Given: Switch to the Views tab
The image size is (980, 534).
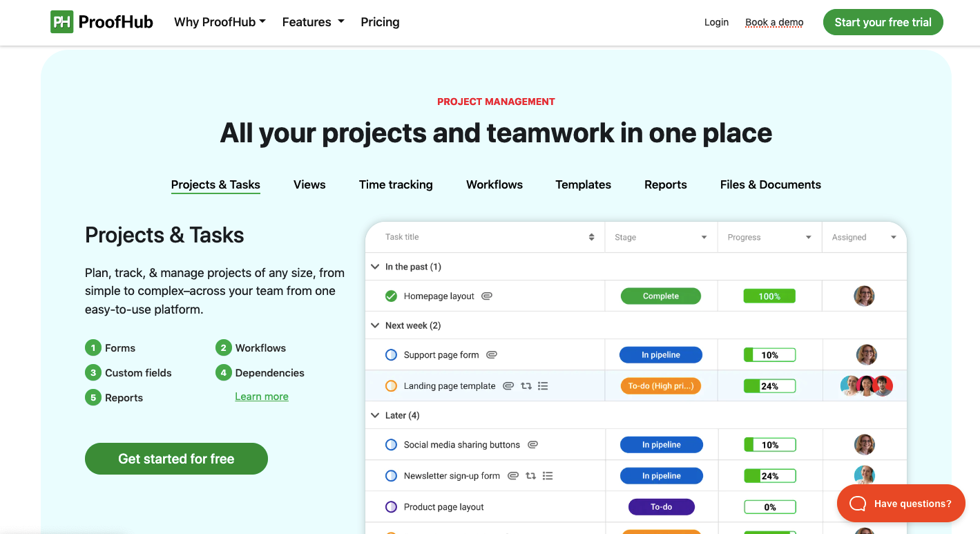Looking at the screenshot, I should point(309,184).
